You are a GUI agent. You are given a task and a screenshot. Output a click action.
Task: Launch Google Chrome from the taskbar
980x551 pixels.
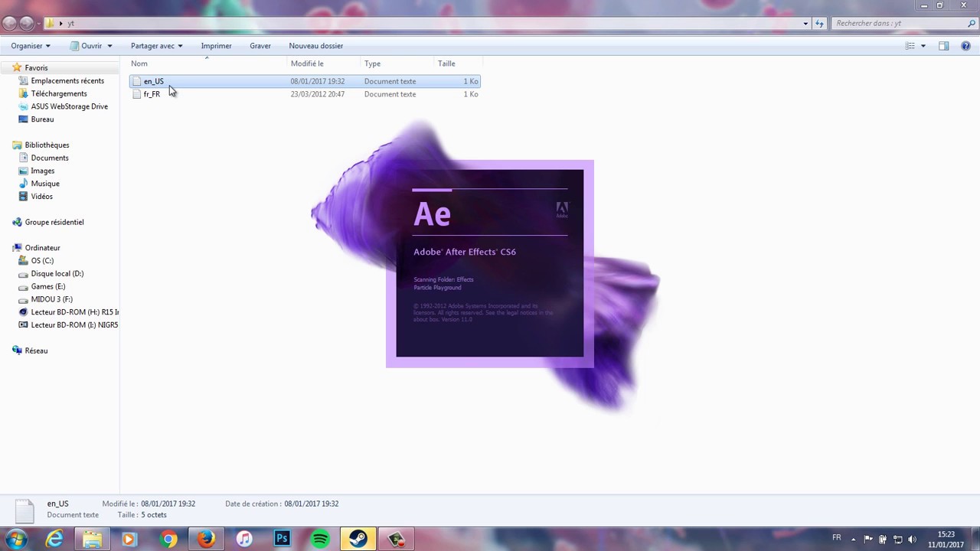168,540
